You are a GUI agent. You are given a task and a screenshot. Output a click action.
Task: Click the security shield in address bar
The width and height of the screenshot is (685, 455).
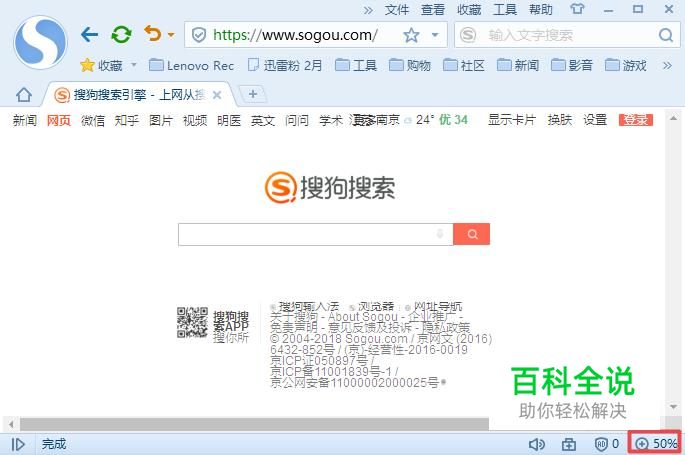coord(199,35)
